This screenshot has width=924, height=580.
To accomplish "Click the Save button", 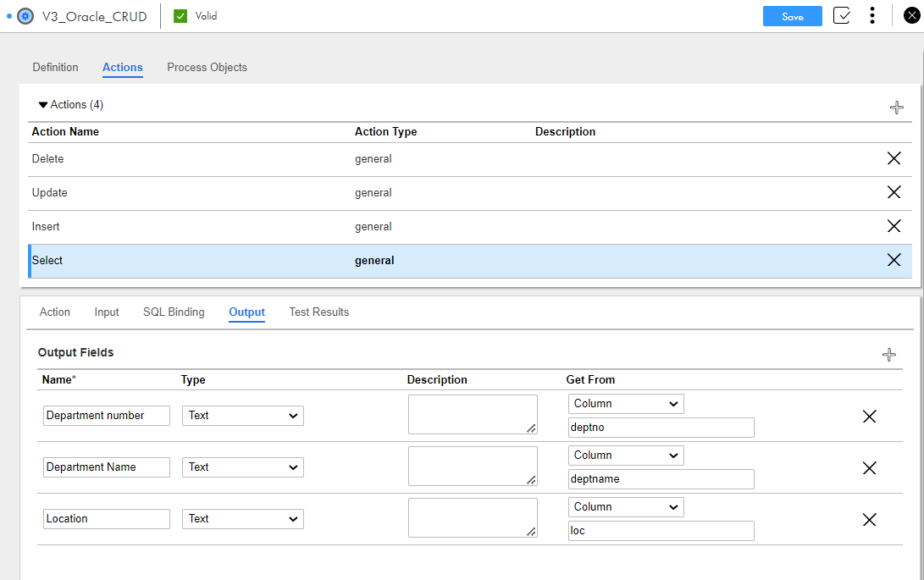I will pyautogui.click(x=792, y=17).
